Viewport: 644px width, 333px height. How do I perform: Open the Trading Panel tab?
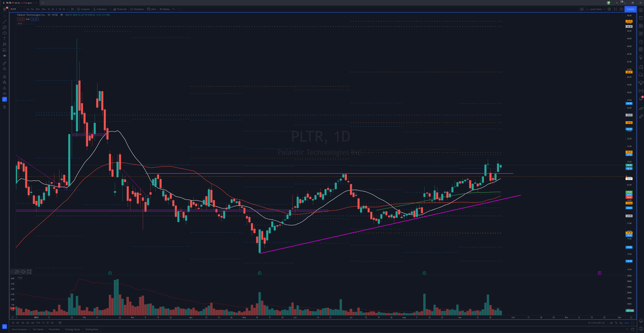click(92, 330)
